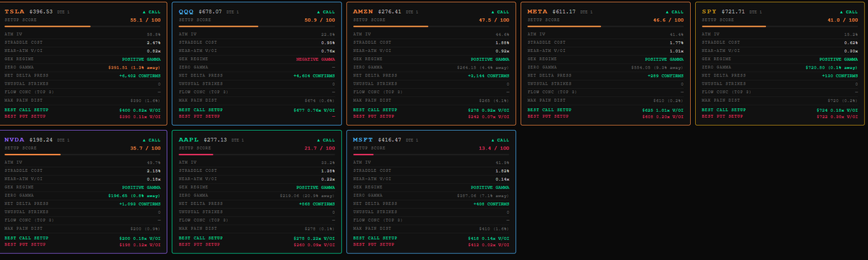Select NVDA score value 35.7 / 100

pyautogui.click(x=146, y=147)
